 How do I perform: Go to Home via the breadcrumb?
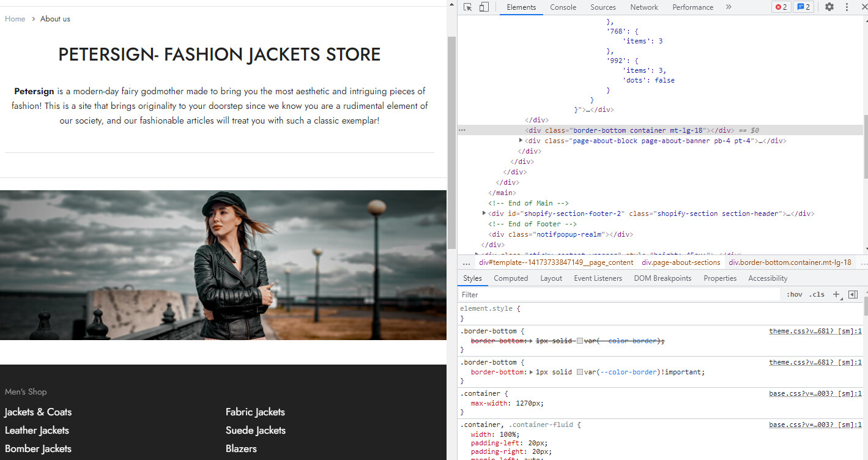click(x=15, y=19)
